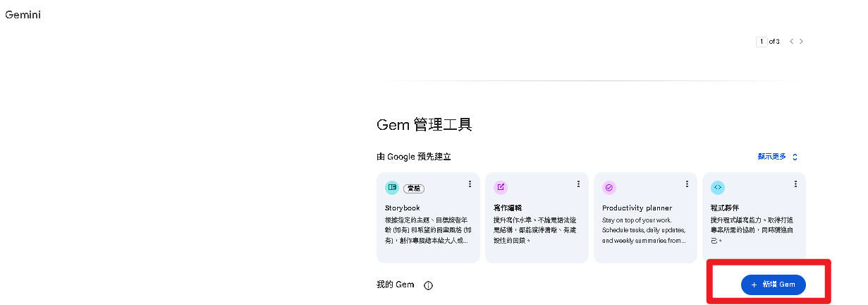The height and width of the screenshot is (305, 868).
Task: Open the Productivity planner gem card
Action: click(645, 217)
